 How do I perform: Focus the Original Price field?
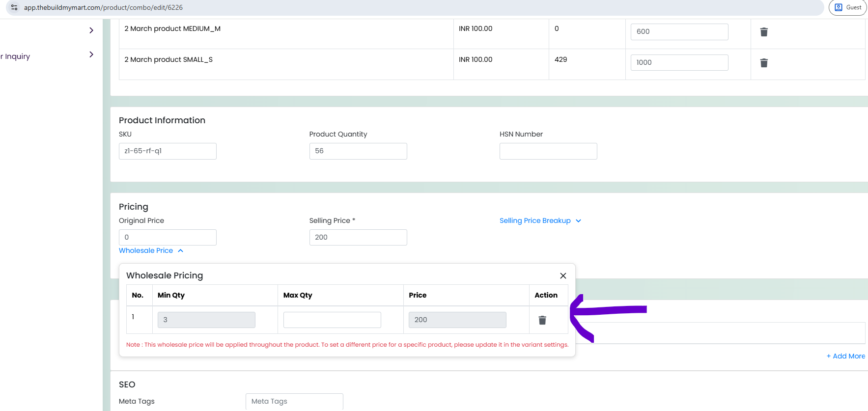168,237
